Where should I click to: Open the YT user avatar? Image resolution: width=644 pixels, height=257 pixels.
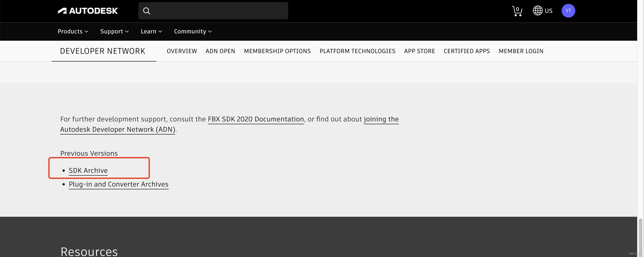pos(568,11)
